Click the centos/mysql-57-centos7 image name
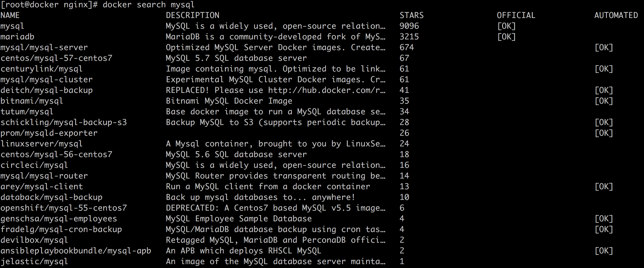This screenshot has height=268, width=644. [x=56, y=58]
